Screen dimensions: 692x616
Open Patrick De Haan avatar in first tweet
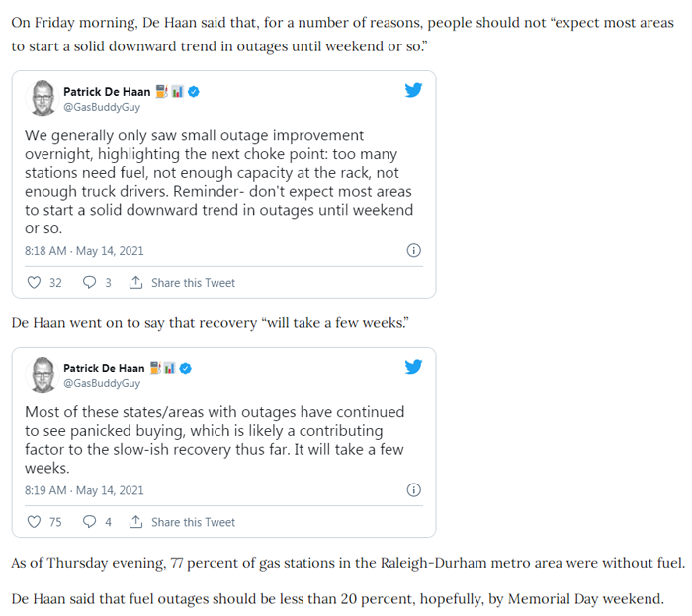tap(43, 98)
